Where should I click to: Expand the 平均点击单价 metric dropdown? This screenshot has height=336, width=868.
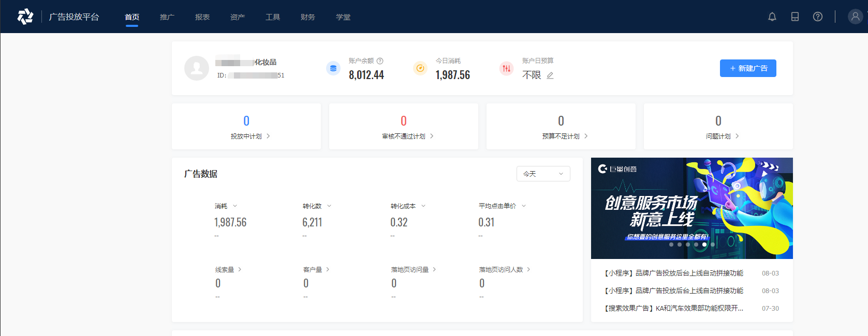pos(524,206)
